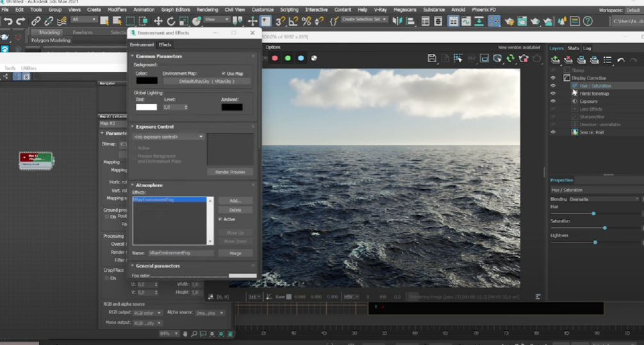The width and height of the screenshot is (644, 345).
Task: Toggle visibility of Source: RGB layer
Action: pyautogui.click(x=553, y=132)
